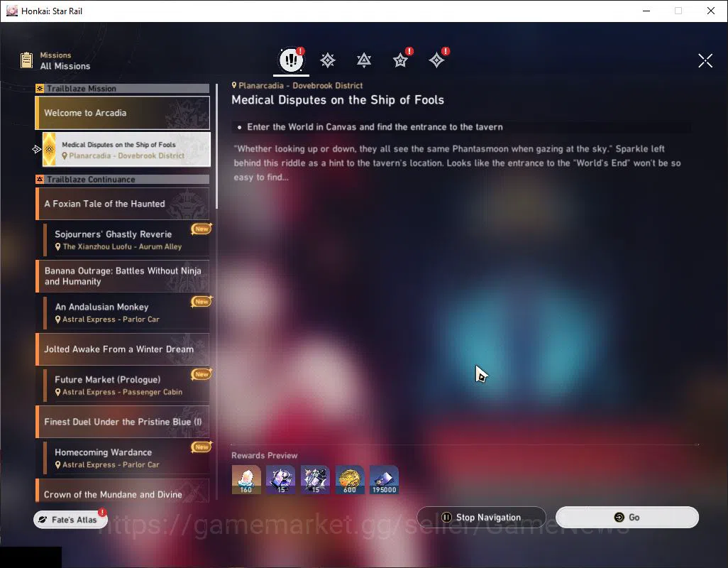Click the mission list scrollbar
The width and height of the screenshot is (728, 568).
[217, 146]
